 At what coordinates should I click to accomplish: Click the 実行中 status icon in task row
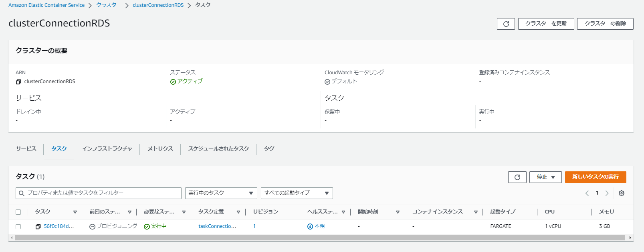pos(147,227)
